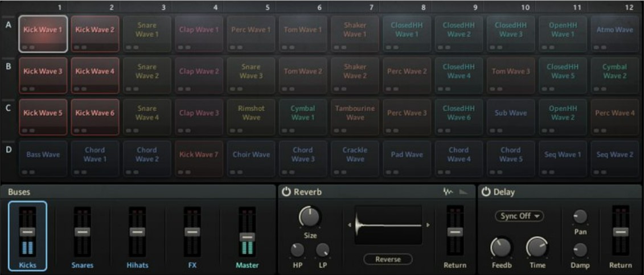Click the Delay Feedb knob

[x=502, y=248]
